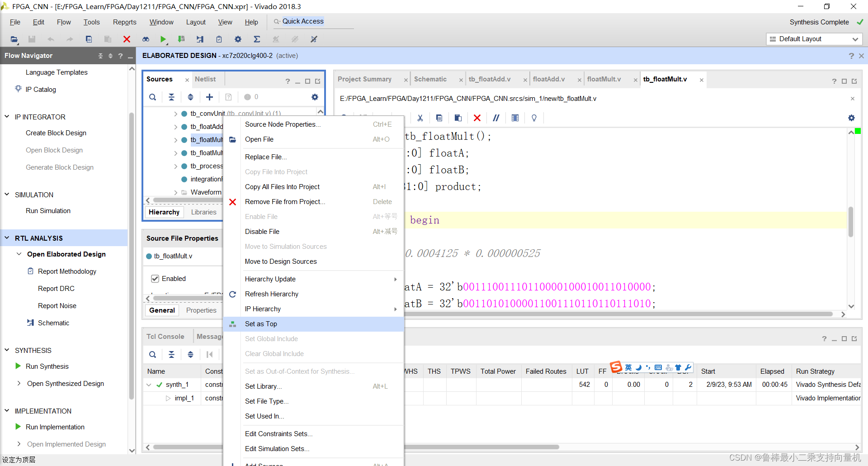Collapse the SIMULATION section
Screen dimensions: 868x466
coord(7,195)
